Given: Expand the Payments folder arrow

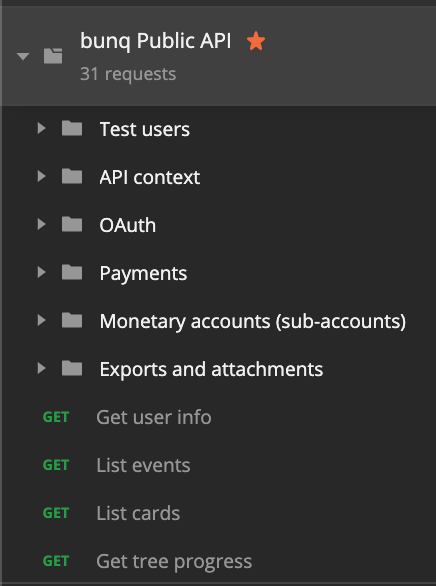Looking at the screenshot, I should point(41,272).
